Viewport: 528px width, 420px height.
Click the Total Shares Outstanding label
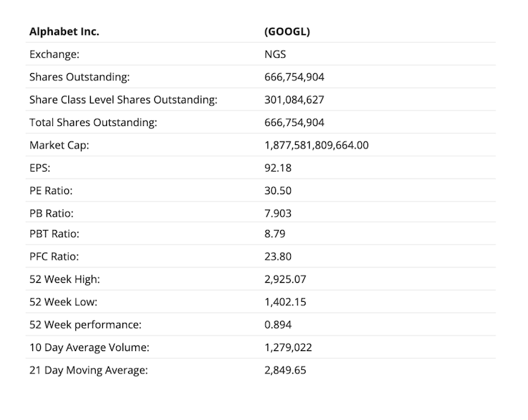pyautogui.click(x=93, y=122)
